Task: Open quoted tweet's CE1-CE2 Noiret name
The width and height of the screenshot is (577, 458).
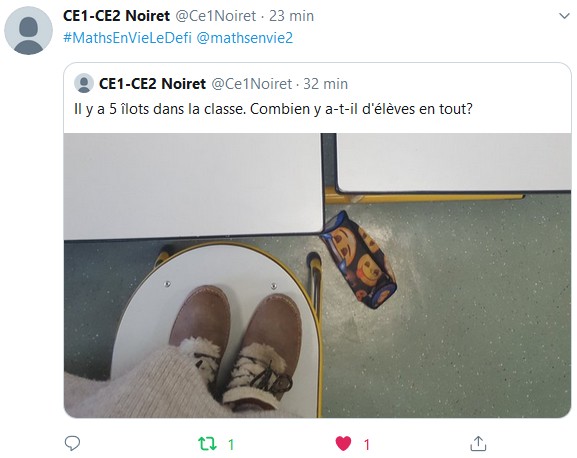Action: coord(152,84)
